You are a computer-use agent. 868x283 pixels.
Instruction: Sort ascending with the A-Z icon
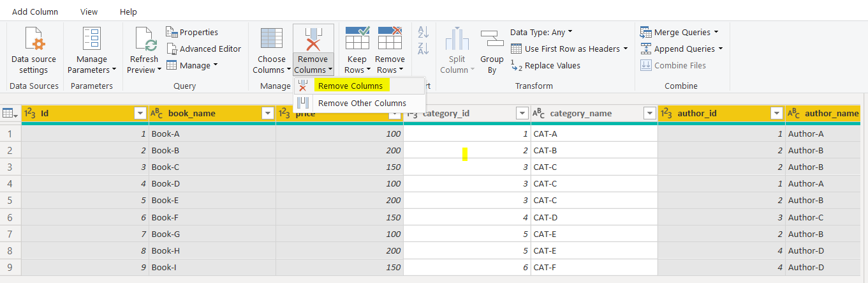click(x=423, y=33)
